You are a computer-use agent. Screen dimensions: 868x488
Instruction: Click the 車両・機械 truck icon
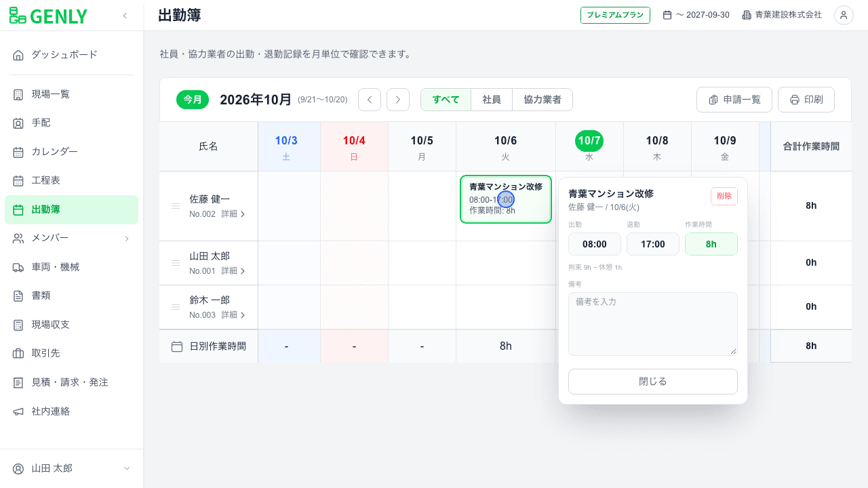[18, 267]
